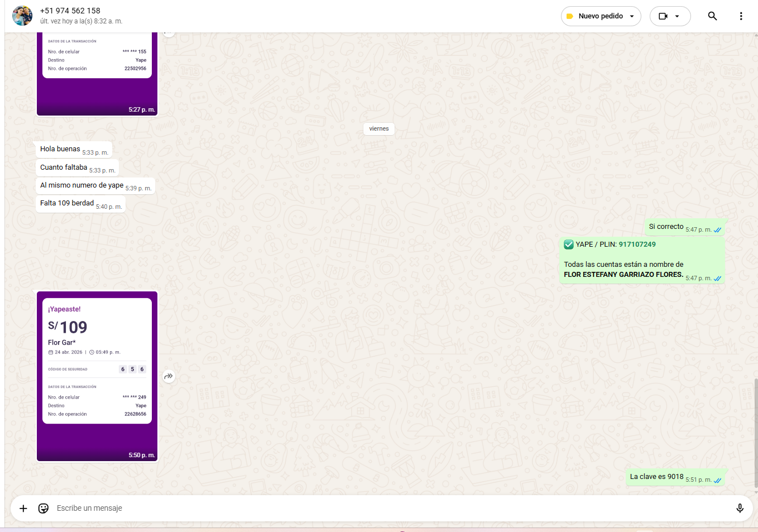Expand the video call options arrow
Screen dimensions: 758x532
[x=677, y=16]
